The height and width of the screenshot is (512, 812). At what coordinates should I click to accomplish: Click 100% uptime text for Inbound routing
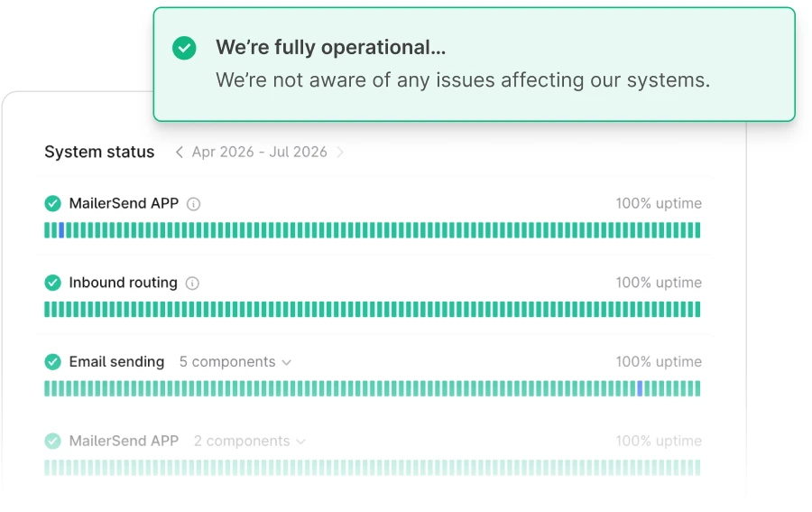tap(659, 283)
